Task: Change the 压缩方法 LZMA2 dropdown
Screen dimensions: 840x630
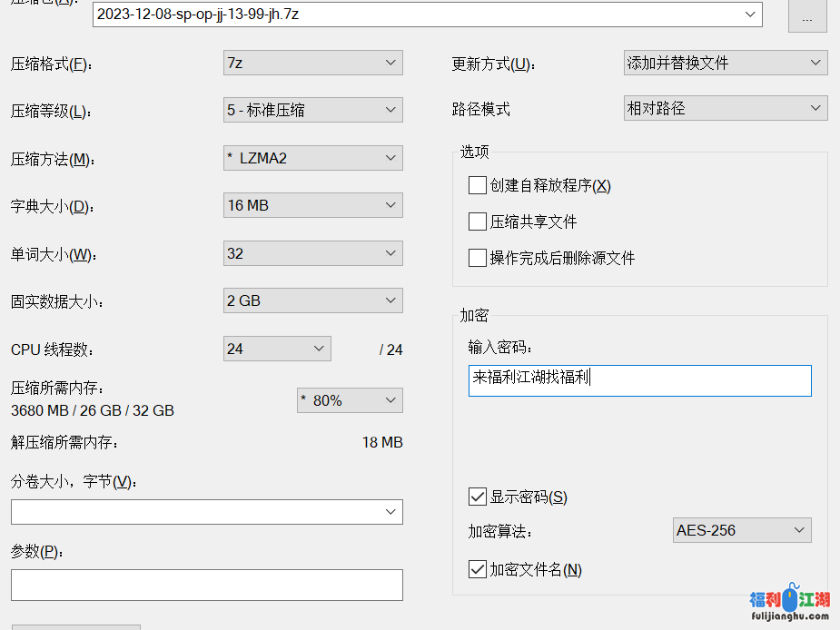Action: 312,158
